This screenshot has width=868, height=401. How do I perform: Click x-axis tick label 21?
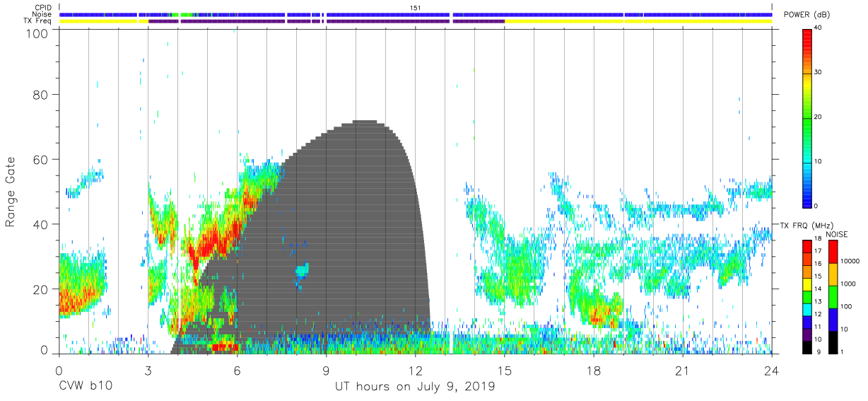683,371
